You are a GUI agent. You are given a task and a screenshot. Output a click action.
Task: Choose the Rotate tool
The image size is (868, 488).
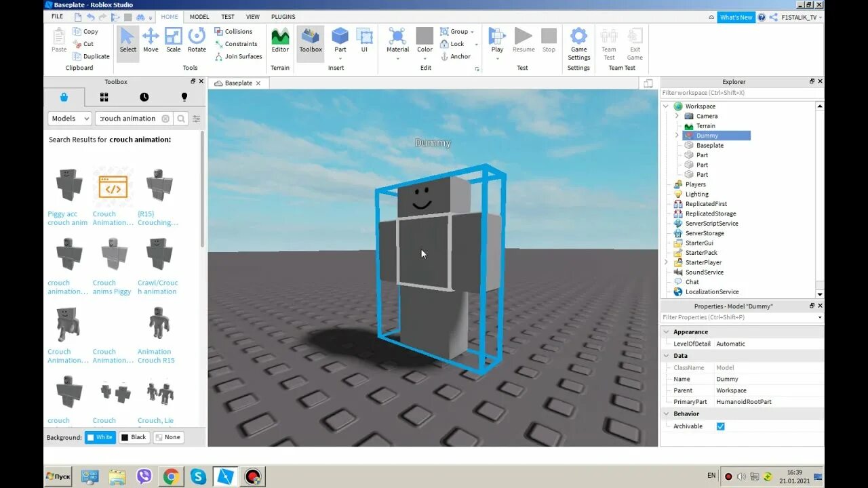pos(197,41)
